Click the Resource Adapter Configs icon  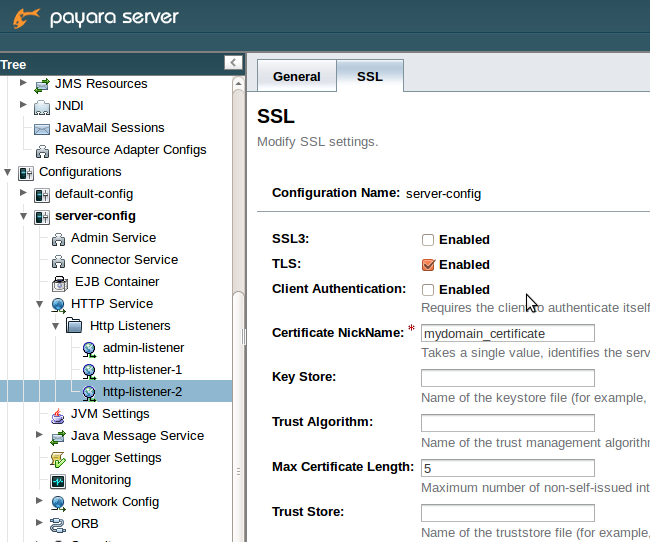tap(42, 151)
